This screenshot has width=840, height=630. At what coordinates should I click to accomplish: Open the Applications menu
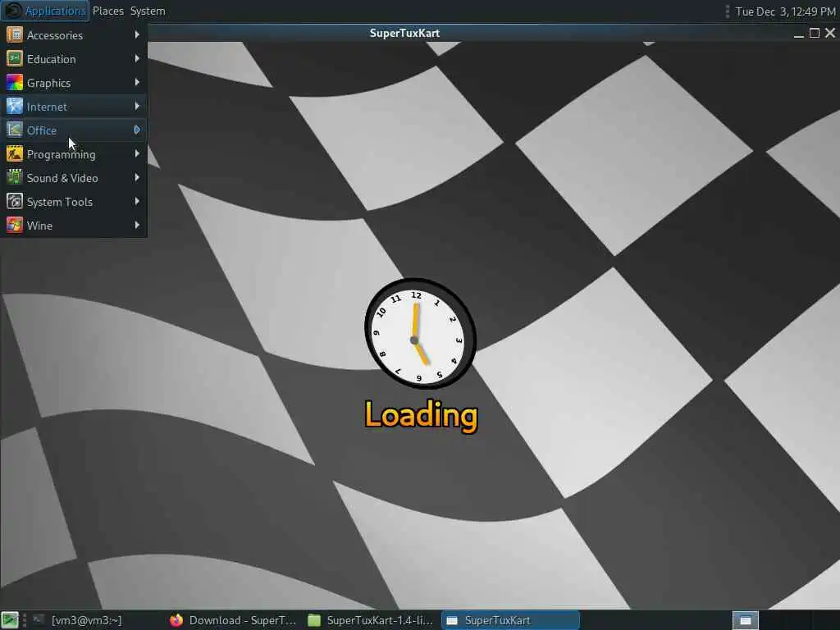point(46,11)
